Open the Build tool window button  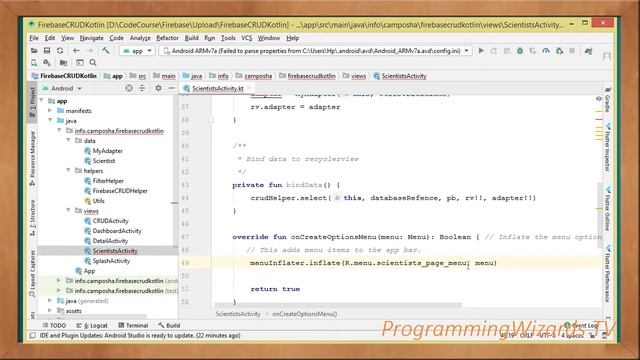click(x=169, y=325)
